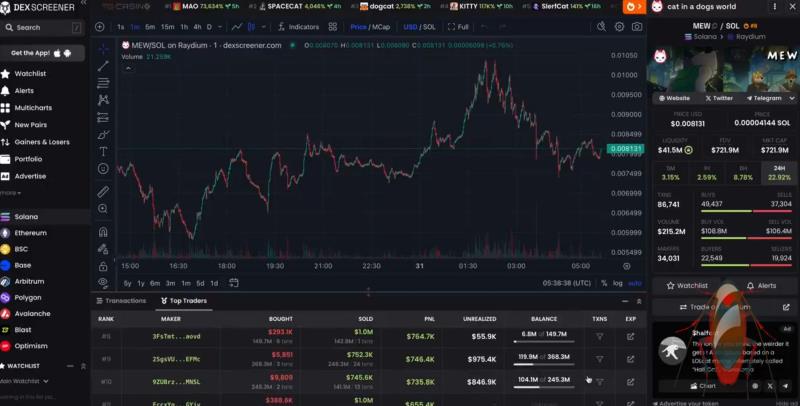Open the go-to-date calendar icon
This screenshot has height=406, width=800.
(234, 283)
